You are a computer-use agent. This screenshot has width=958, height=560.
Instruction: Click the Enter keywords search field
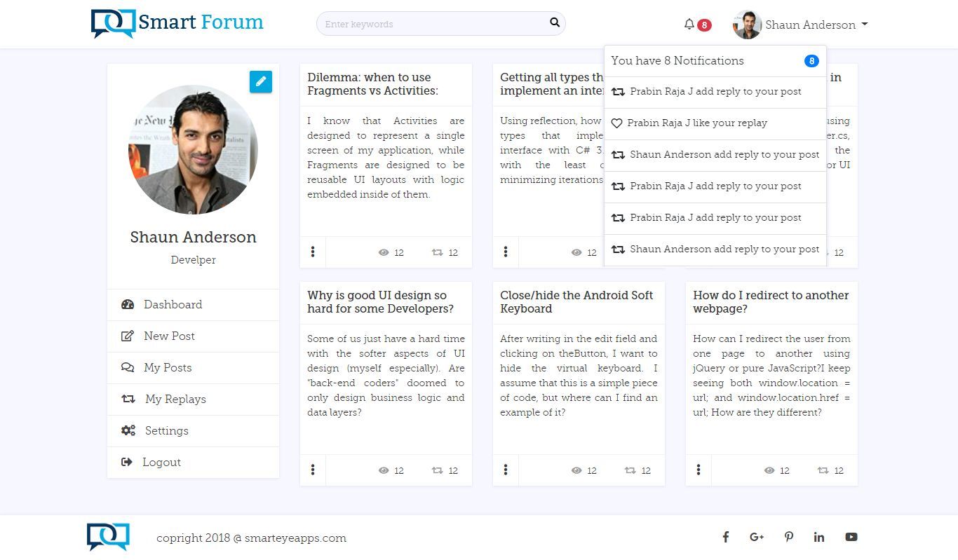click(431, 24)
